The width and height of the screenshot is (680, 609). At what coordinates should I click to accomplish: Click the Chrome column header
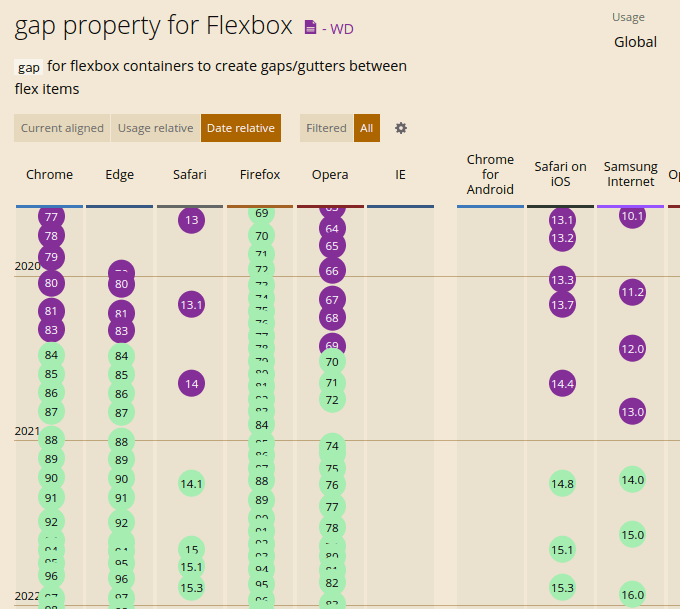49,174
